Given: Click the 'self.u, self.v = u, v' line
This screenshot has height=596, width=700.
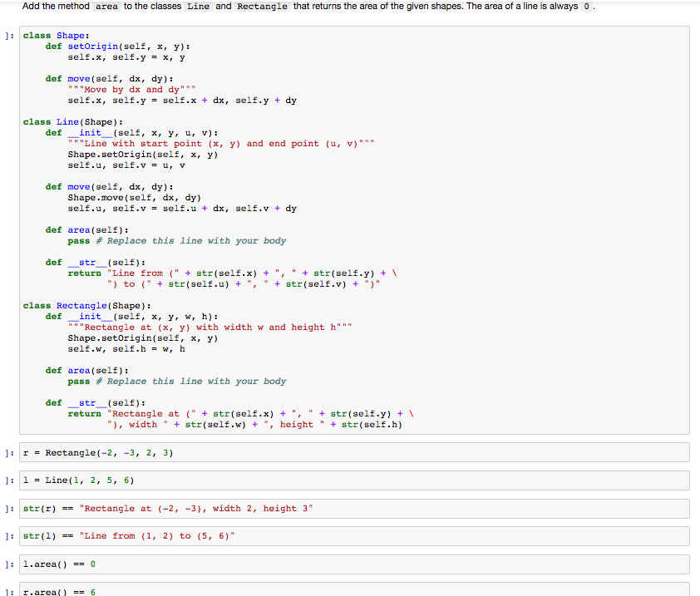Looking at the screenshot, I should 126,165.
